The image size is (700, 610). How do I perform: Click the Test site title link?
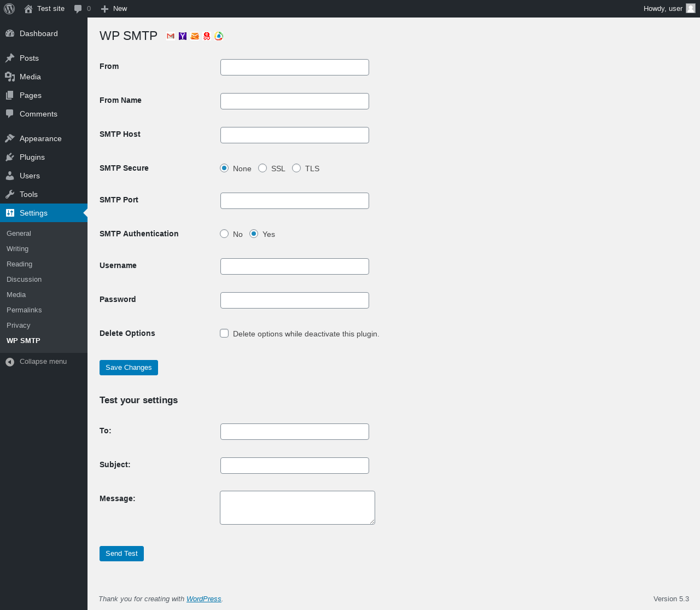[51, 9]
